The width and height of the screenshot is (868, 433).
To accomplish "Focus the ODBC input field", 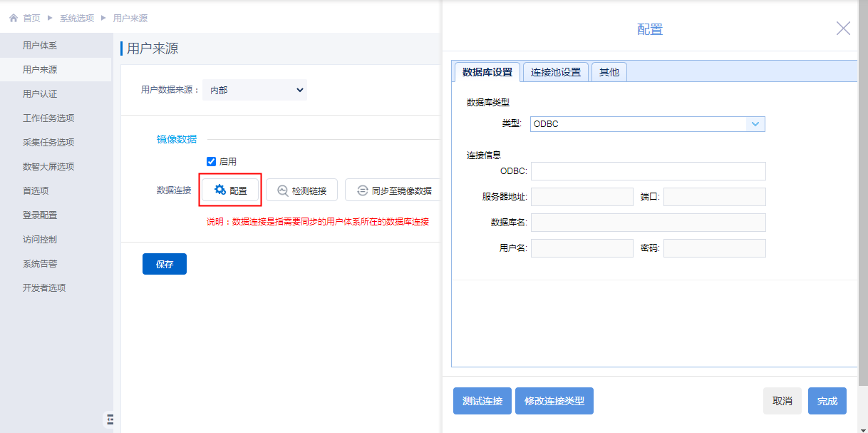I will click(x=648, y=171).
